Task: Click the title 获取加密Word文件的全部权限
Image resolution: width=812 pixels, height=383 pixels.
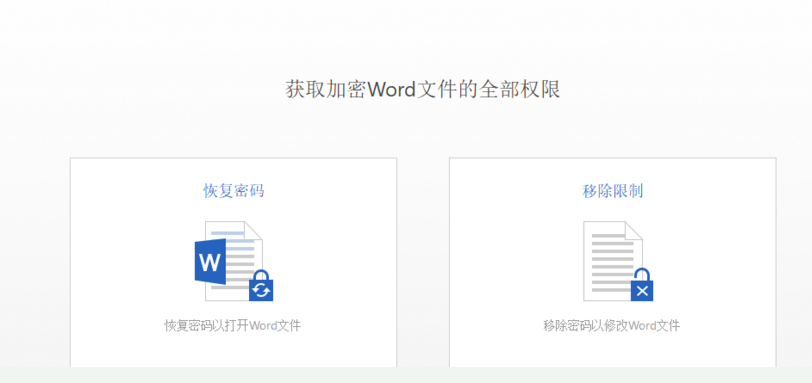Action: (x=423, y=90)
